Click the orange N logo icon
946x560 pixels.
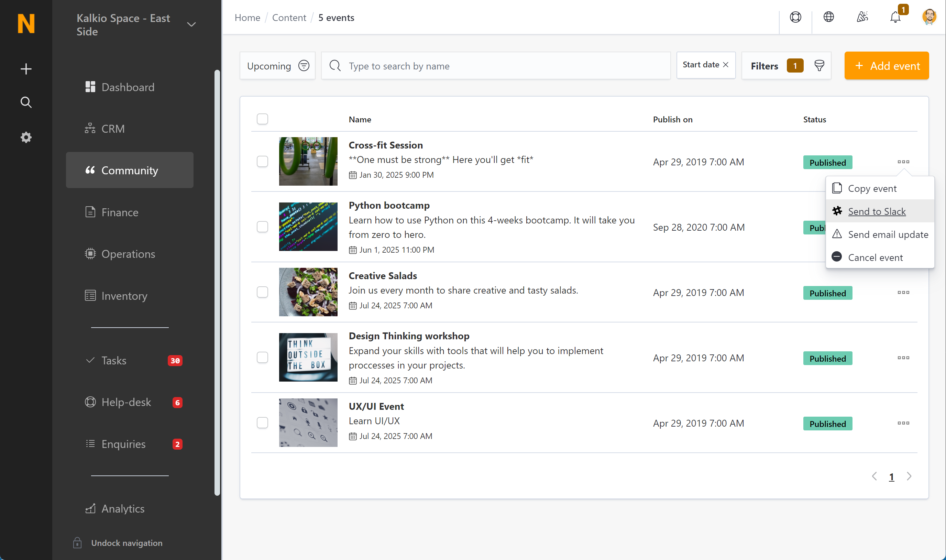tap(26, 23)
